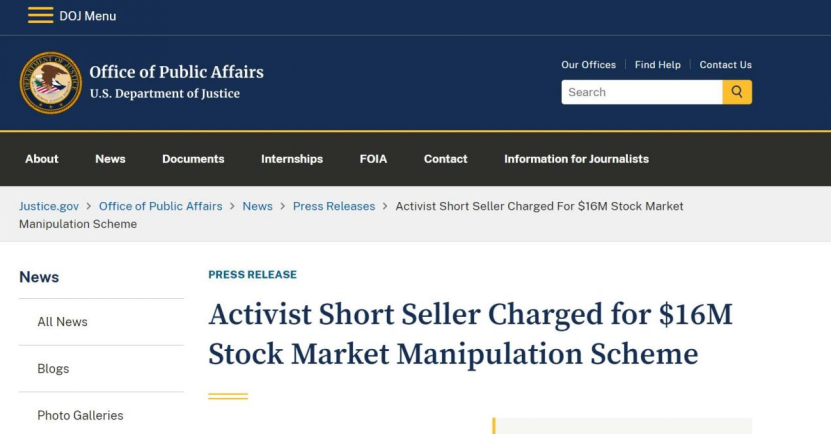Open the Find Help link
The image size is (831, 435).
coord(658,65)
